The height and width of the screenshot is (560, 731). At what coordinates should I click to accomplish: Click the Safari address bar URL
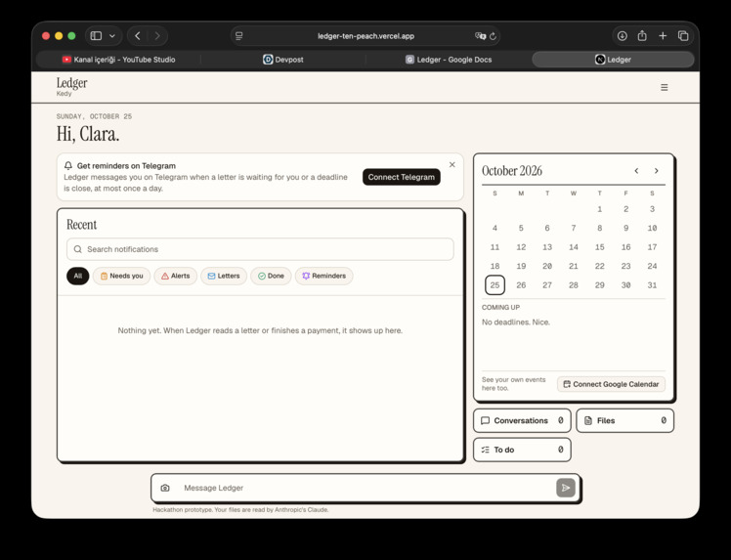365,36
